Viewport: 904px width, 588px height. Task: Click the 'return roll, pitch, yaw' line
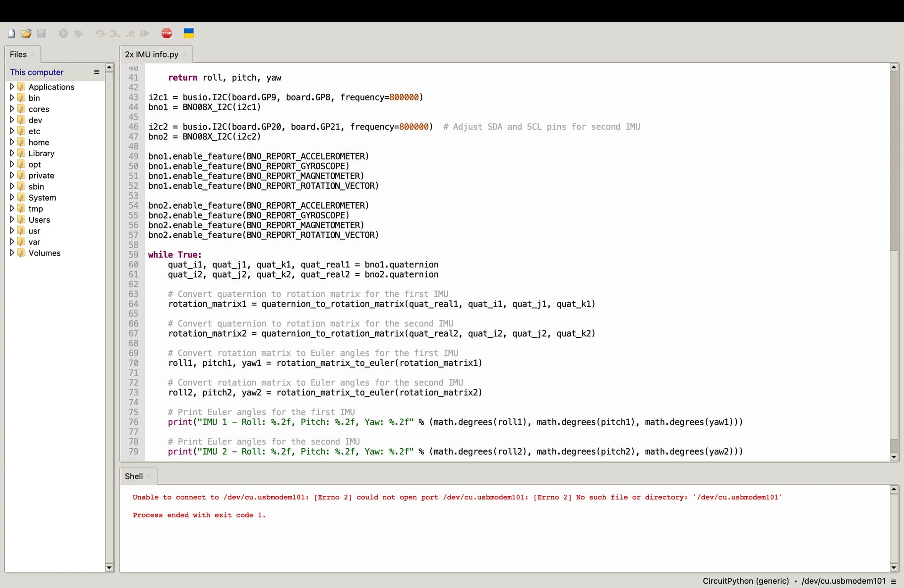[225, 78]
